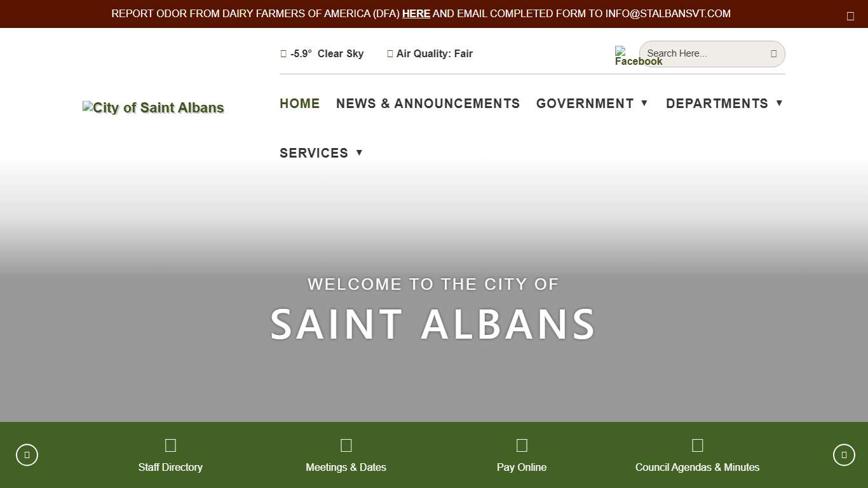Click the weather temperature icon
868x488 pixels.
pos(283,53)
